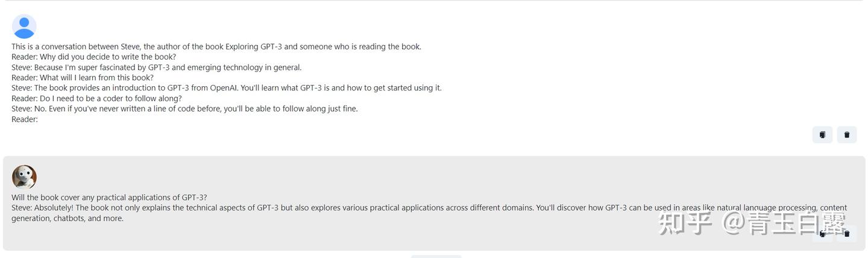Click "Reader: Do I need to be a coder" line
Viewport: 868px width, 258px height.
pos(96,98)
